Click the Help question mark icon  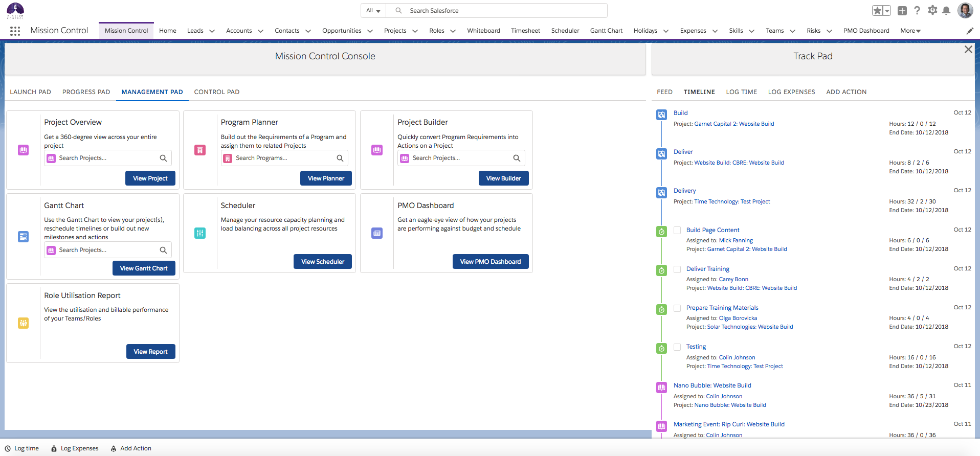point(917,11)
